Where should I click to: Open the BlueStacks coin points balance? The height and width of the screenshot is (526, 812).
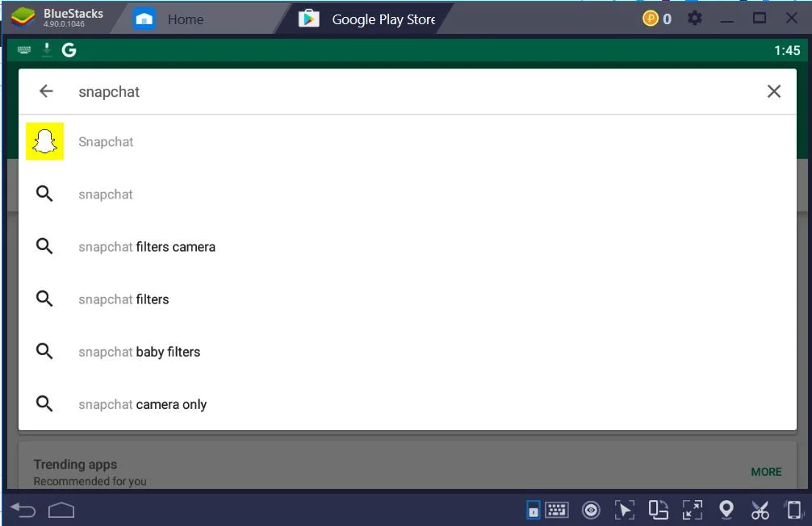[x=657, y=19]
